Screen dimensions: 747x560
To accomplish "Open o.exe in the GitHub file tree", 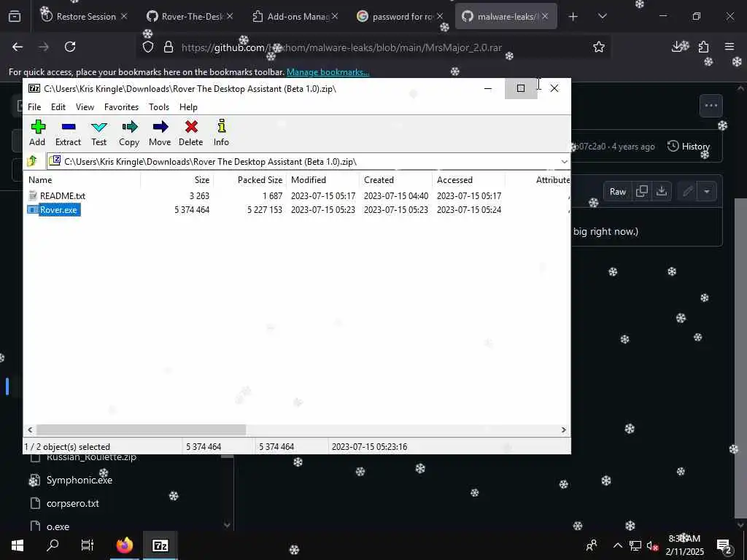I will [x=58, y=526].
